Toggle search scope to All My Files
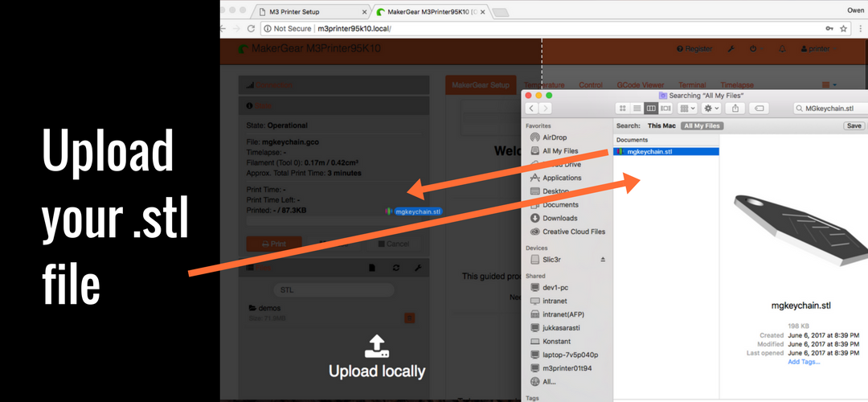This screenshot has width=868, height=402. tap(702, 126)
